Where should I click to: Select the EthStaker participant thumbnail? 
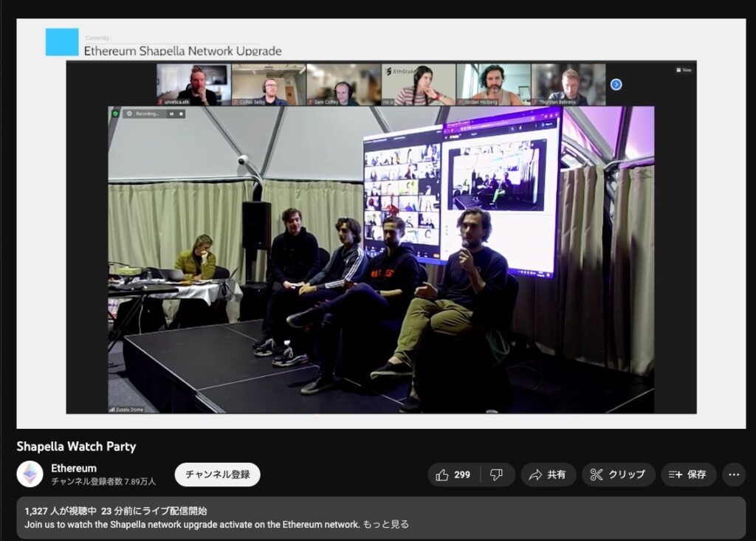click(419, 85)
